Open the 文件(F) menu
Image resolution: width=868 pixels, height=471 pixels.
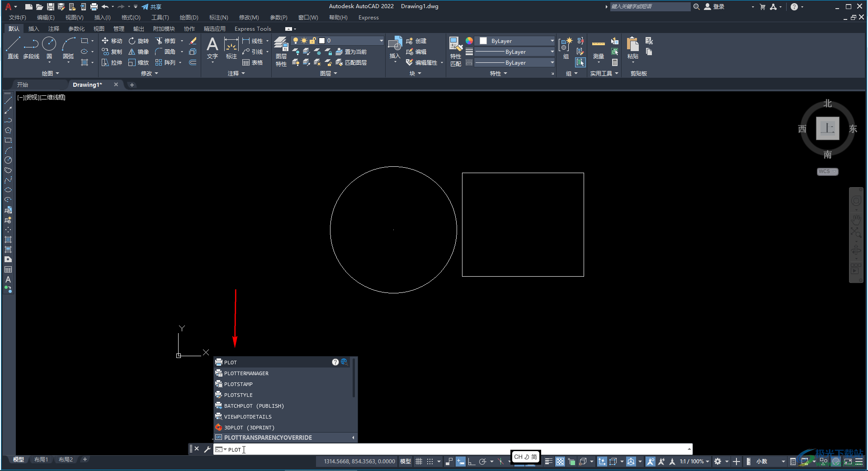[x=18, y=17]
